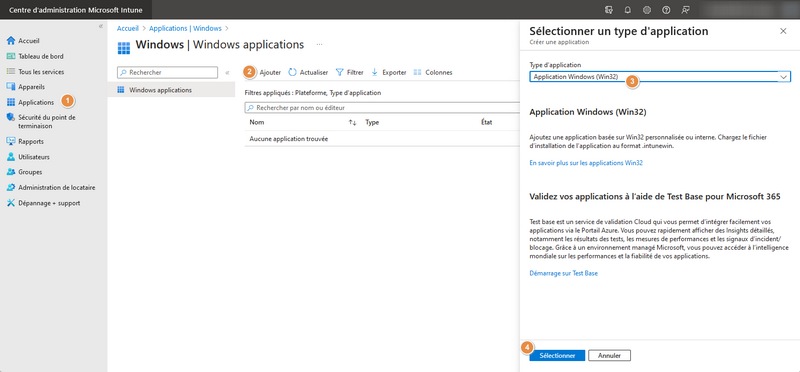The height and width of the screenshot is (372, 800).
Task: Close the Sélectionner un type d'application panel
Action: tap(783, 31)
